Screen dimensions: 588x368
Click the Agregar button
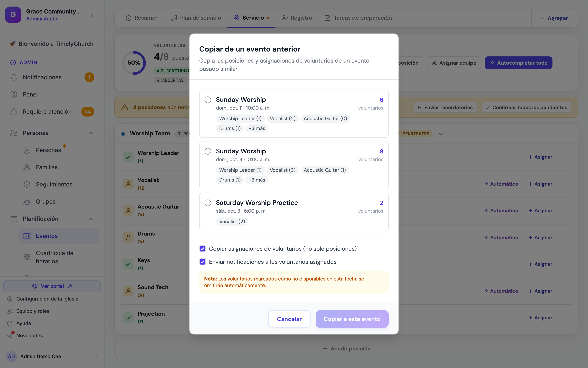pos(554,18)
